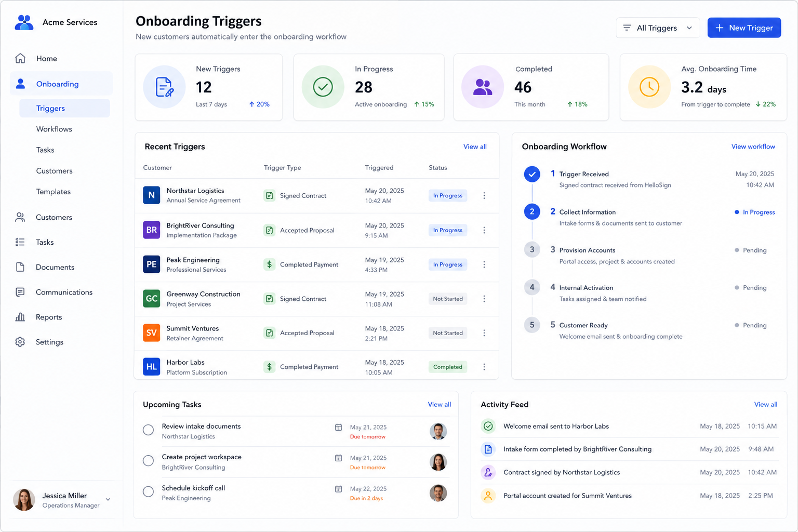The image size is (798, 532).
Task: Select step 2 Collect Information marker
Action: 532,211
